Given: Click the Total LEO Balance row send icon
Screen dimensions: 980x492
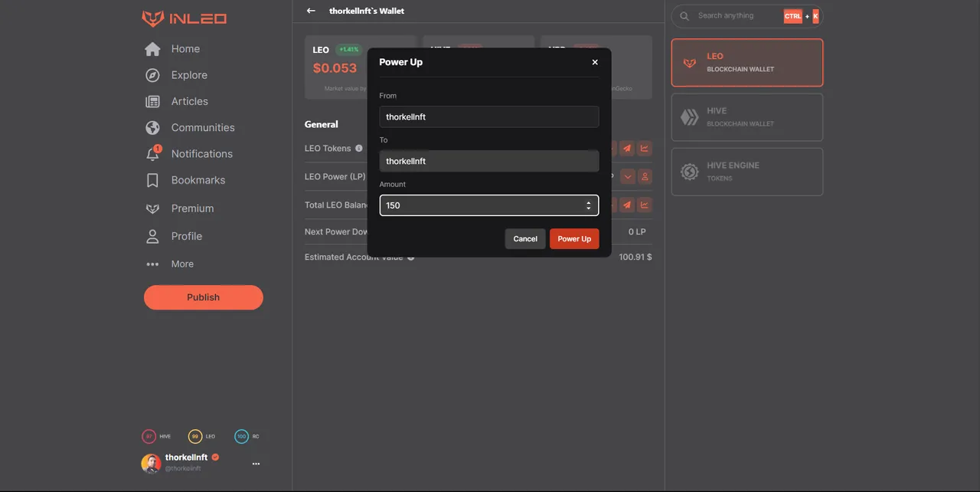Looking at the screenshot, I should click(x=627, y=205).
